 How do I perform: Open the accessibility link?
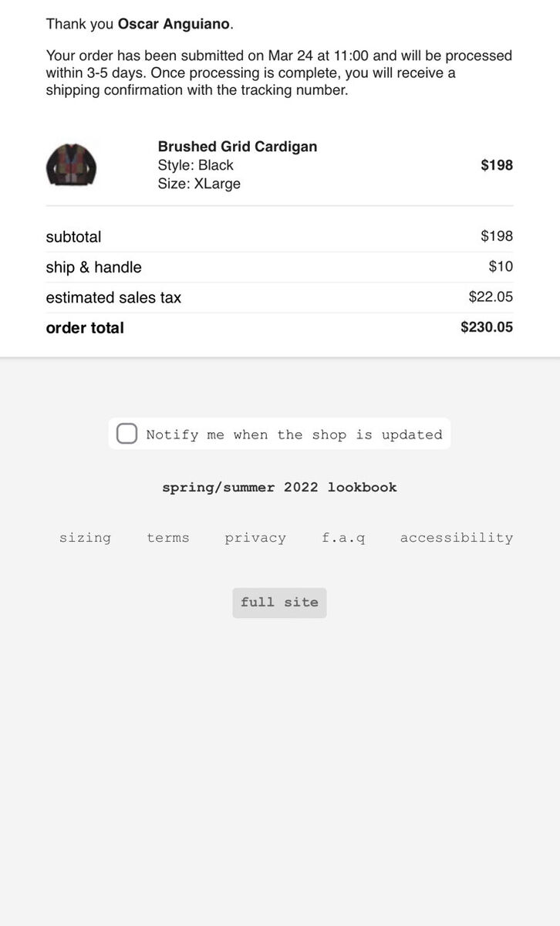pyautogui.click(x=456, y=538)
